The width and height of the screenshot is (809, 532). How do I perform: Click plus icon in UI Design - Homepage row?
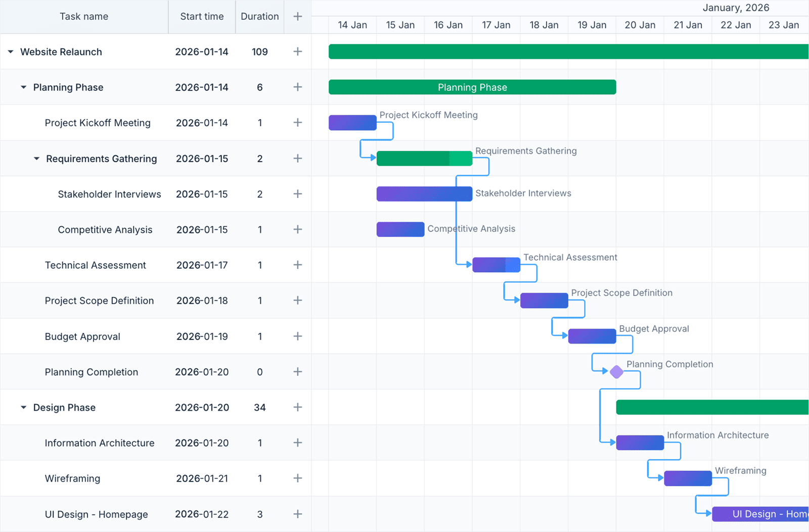pos(298,514)
